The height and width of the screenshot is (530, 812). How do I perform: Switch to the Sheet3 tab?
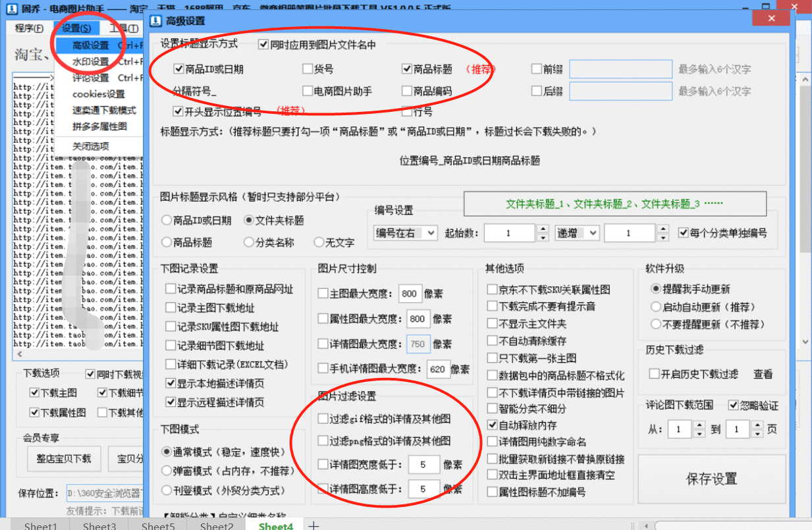99,526
